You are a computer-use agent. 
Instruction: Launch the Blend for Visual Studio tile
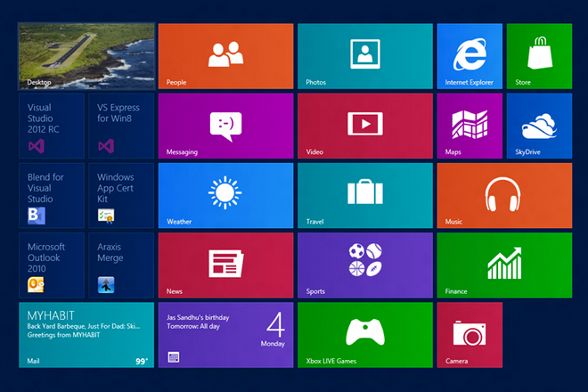(x=52, y=195)
